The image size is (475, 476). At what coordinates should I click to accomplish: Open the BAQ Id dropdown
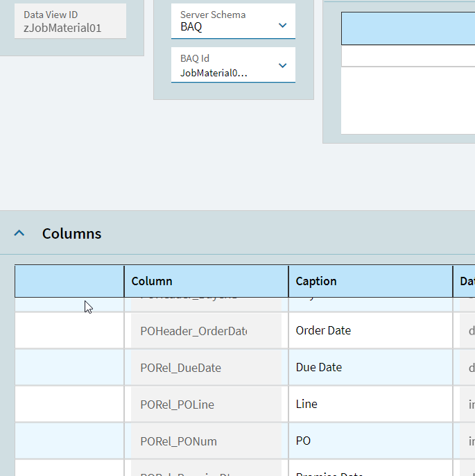pos(282,65)
